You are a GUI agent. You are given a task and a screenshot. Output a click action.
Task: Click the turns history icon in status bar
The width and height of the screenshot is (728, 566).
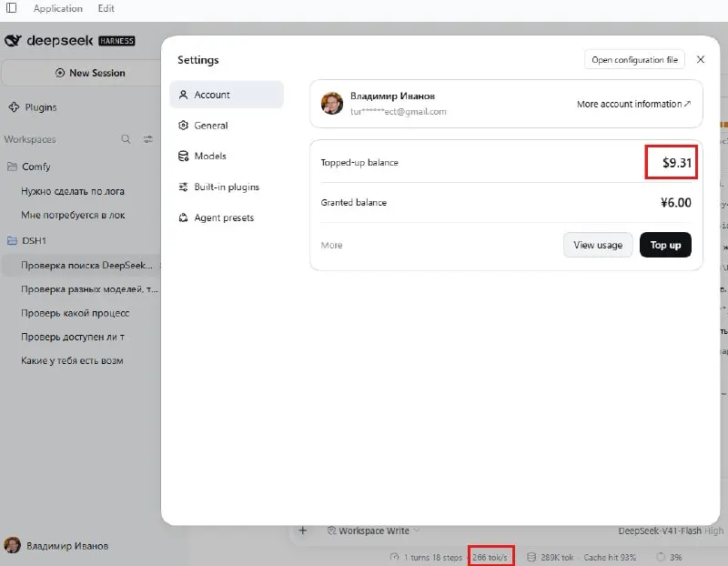point(395,557)
